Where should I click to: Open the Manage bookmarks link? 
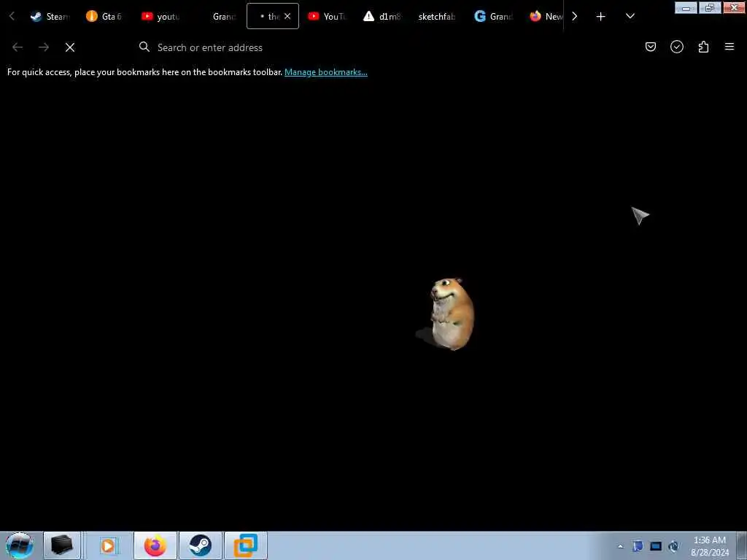pyautogui.click(x=326, y=72)
